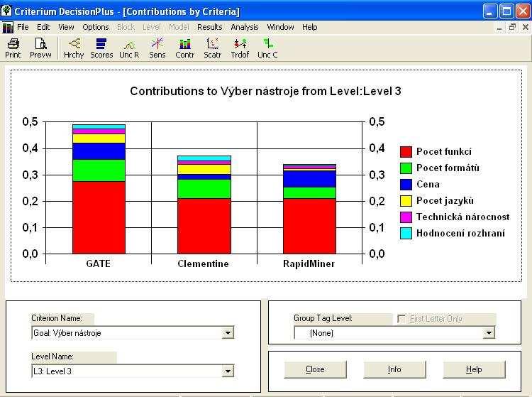Expand the Level Name dropdown arrow
The height and width of the screenshot is (397, 532).
pos(228,371)
